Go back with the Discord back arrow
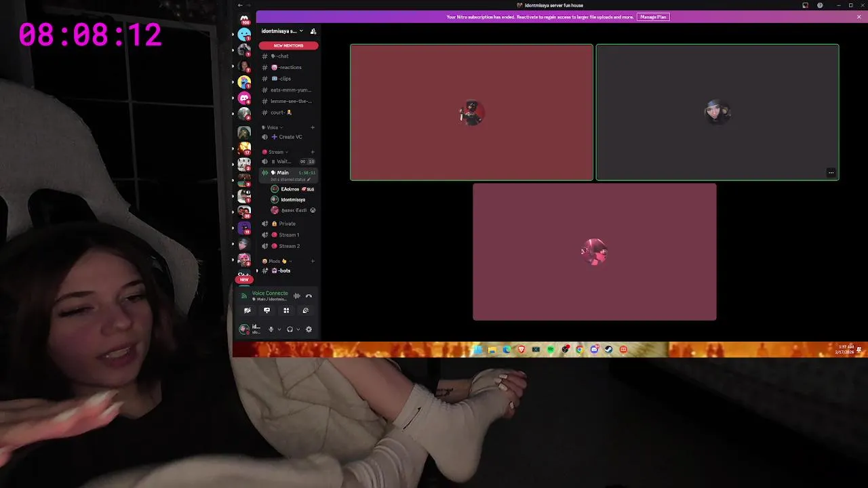The height and width of the screenshot is (488, 868). click(239, 5)
